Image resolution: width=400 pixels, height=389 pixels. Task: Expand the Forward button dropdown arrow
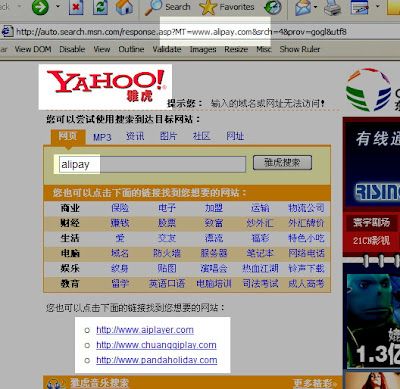point(58,6)
